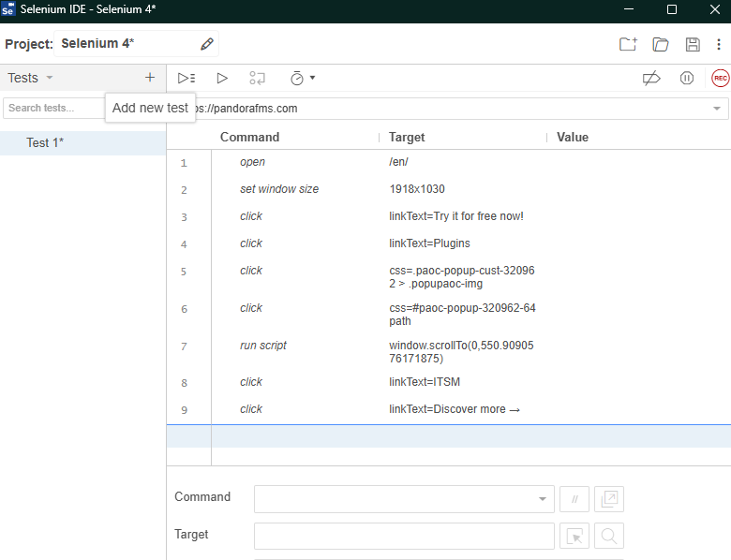This screenshot has height=560, width=731.
Task: Save the project with the floppy icon
Action: [x=693, y=44]
